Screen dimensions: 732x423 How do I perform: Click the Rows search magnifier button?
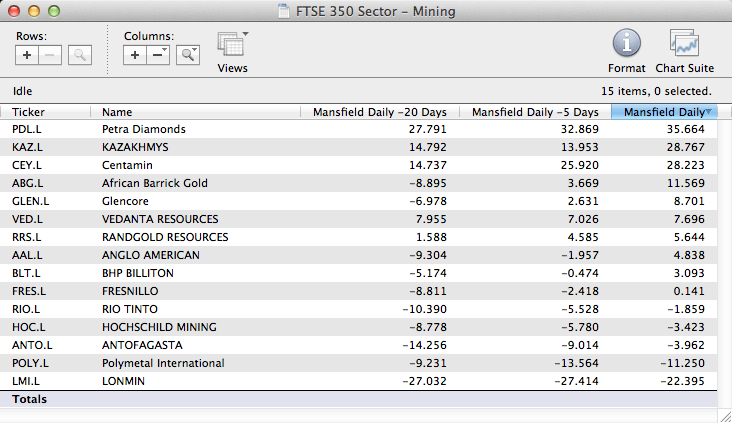pyautogui.click(x=79, y=55)
